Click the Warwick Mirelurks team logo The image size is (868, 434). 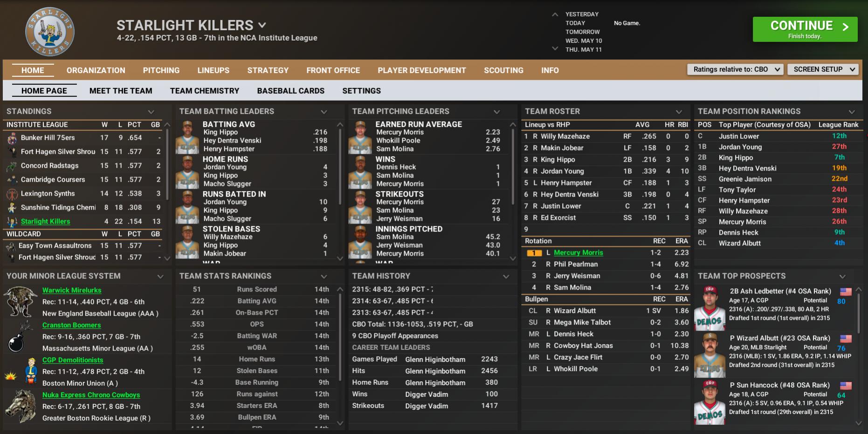coord(21,301)
